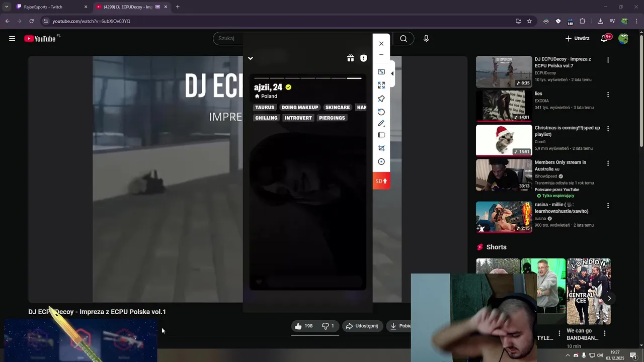Open options for 'Members Only stream' video

click(x=608, y=163)
